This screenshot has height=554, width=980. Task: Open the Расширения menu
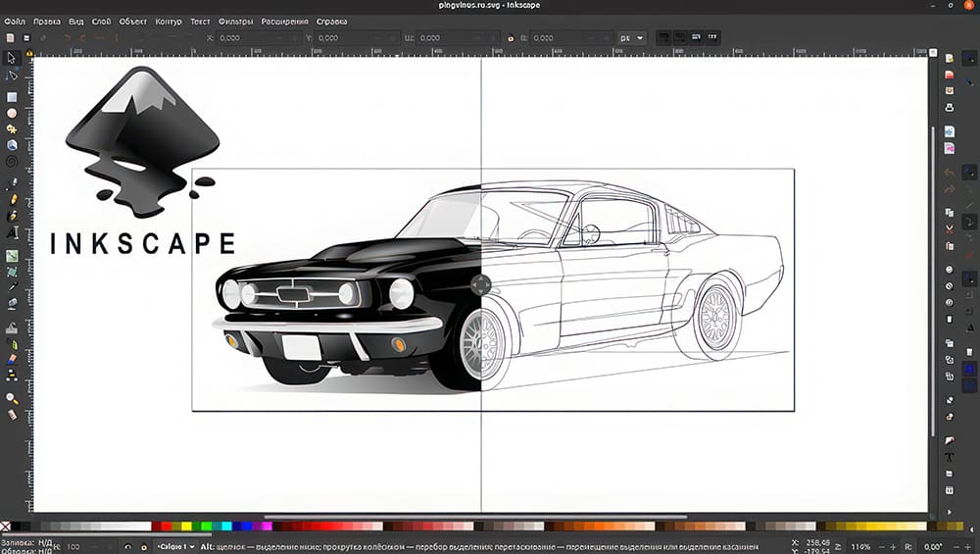pos(285,22)
